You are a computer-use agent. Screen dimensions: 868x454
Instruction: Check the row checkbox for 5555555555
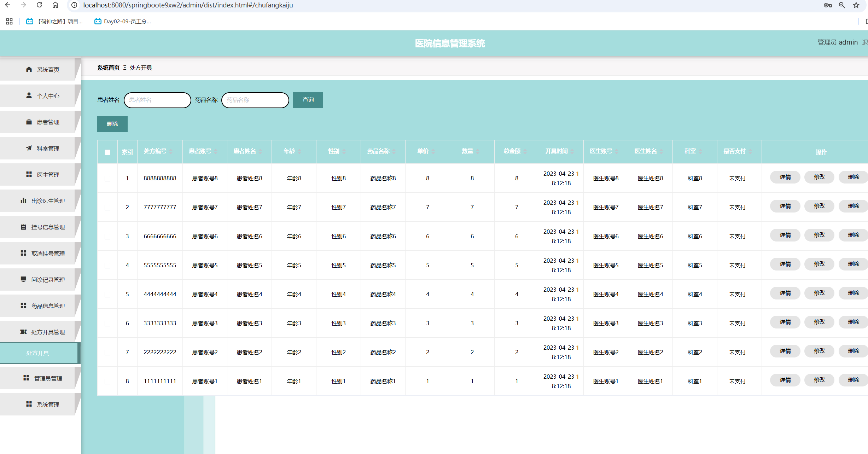click(107, 266)
